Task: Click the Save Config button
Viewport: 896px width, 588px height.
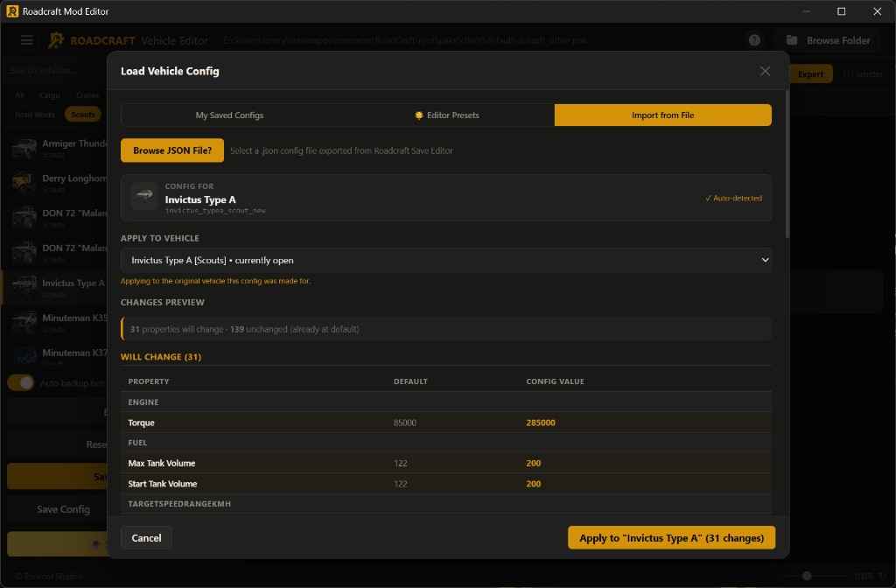Action: 63,509
